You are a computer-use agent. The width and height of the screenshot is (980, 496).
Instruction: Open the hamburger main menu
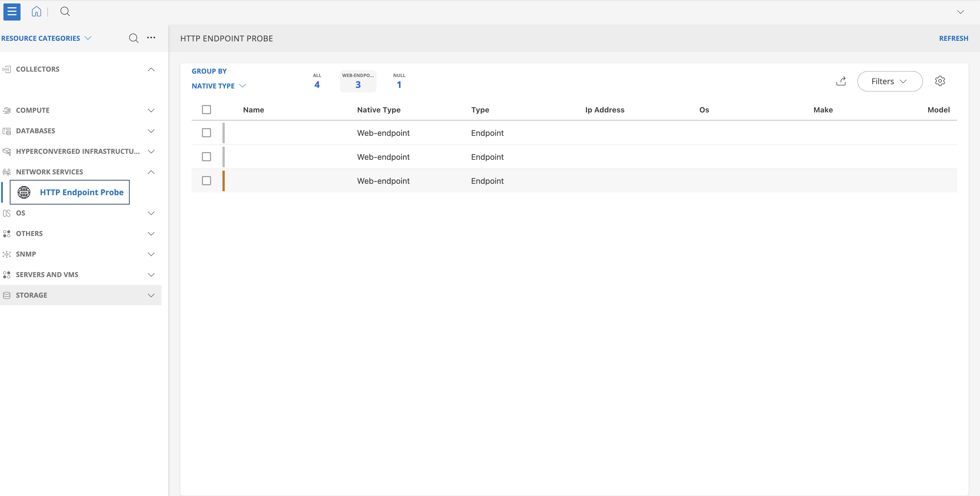12,11
